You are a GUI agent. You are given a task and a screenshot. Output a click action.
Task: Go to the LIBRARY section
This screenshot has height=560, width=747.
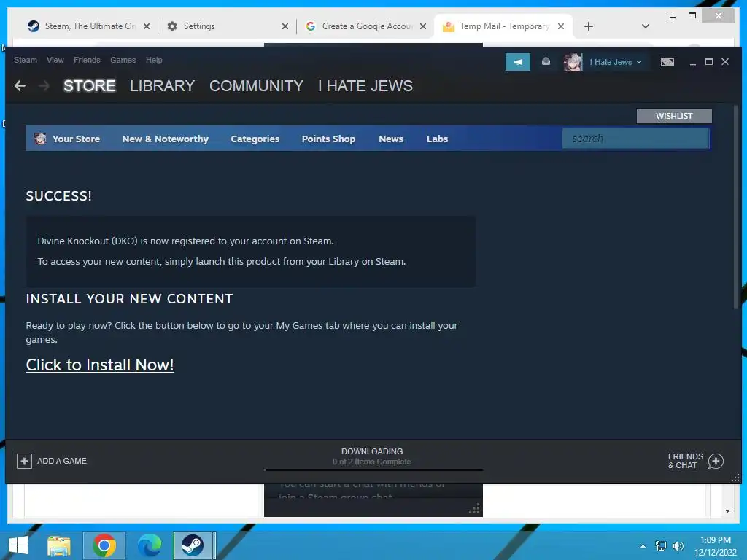[162, 86]
